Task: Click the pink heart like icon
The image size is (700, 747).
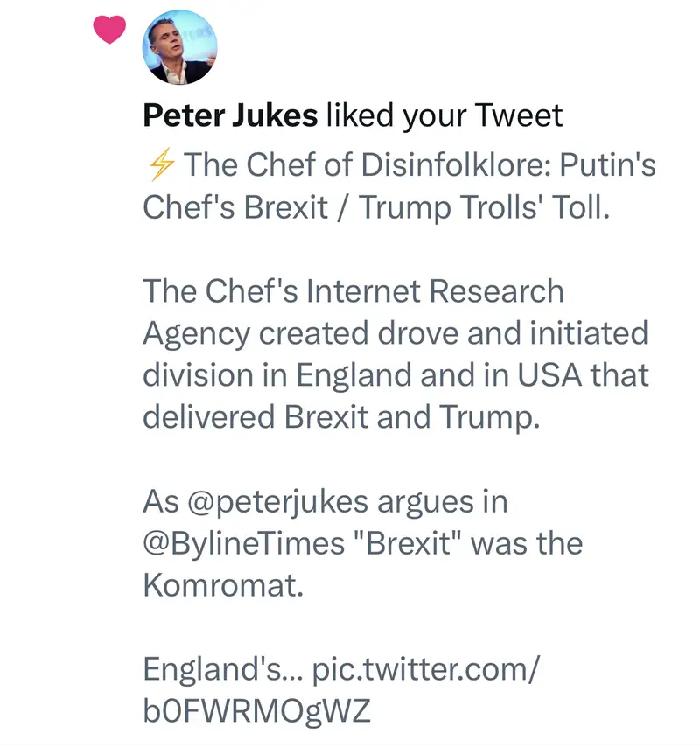Action: tap(109, 31)
